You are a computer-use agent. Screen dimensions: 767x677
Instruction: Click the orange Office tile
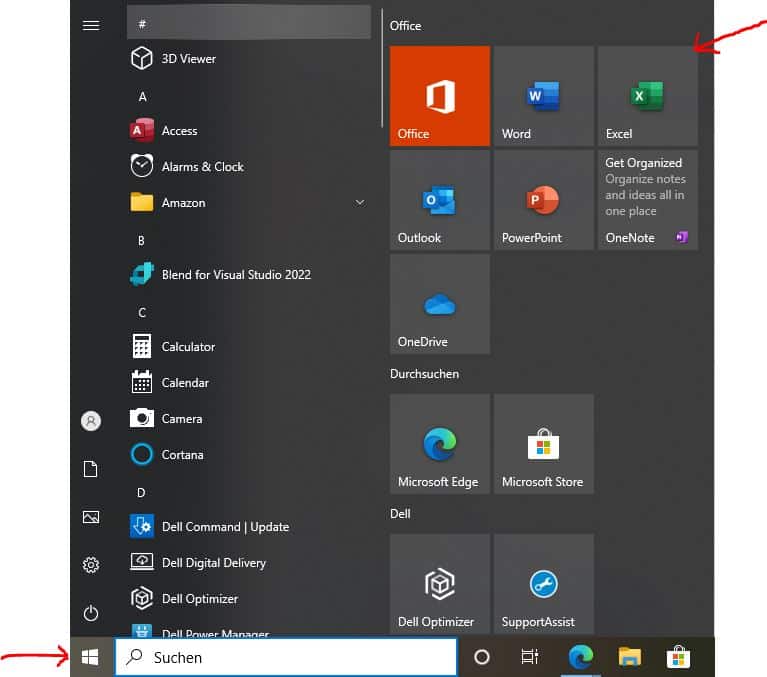coord(440,96)
